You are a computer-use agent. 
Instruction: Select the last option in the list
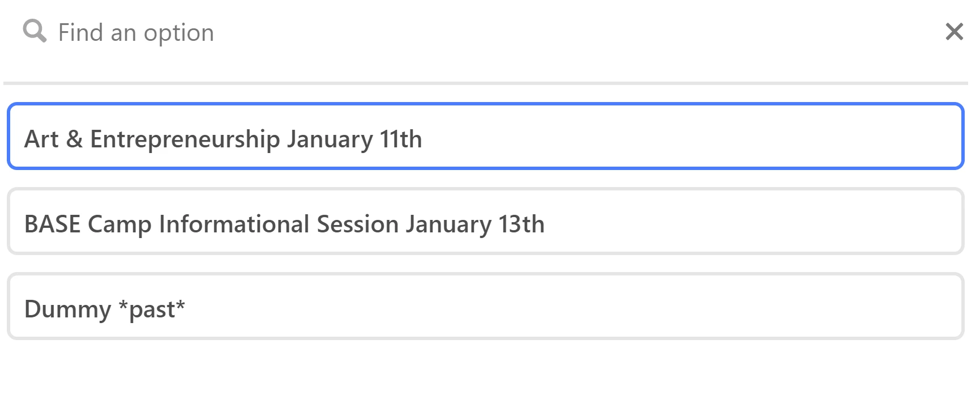(x=485, y=306)
